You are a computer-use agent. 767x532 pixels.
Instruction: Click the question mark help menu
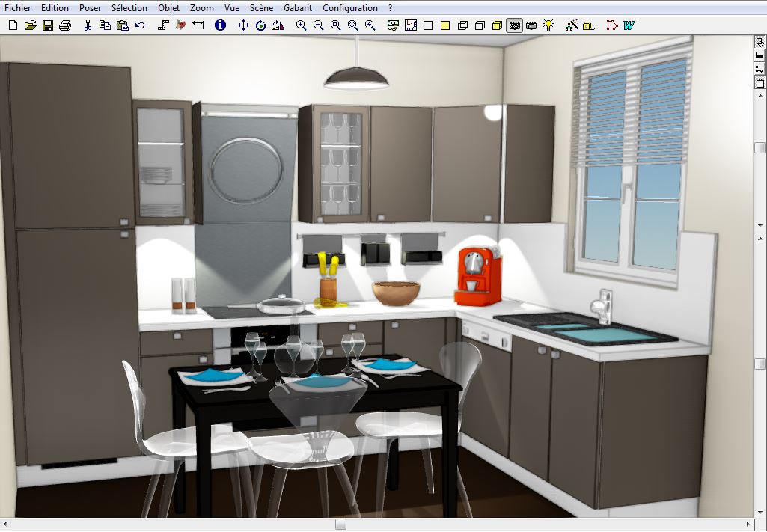390,8
